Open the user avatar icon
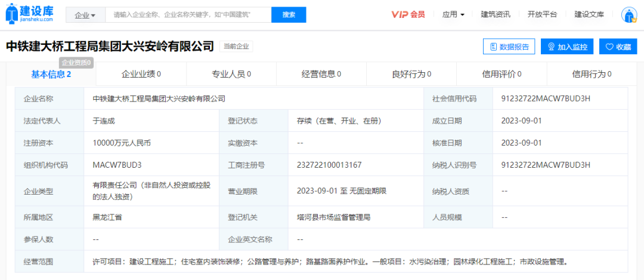The width and height of the screenshot is (644, 280). click(629, 15)
